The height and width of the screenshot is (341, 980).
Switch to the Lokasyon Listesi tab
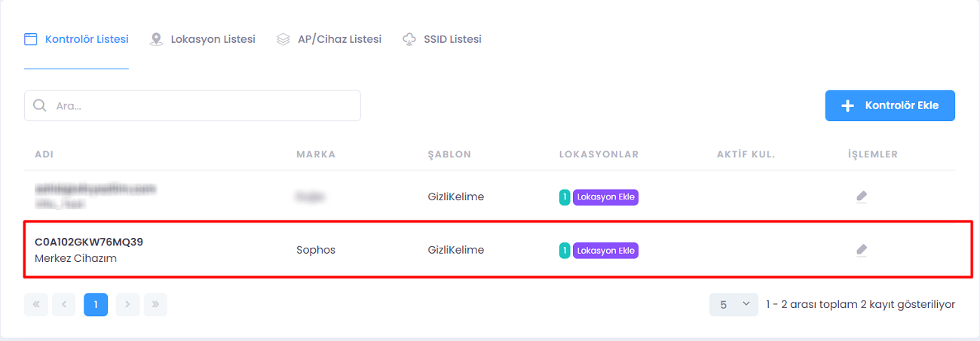click(213, 39)
